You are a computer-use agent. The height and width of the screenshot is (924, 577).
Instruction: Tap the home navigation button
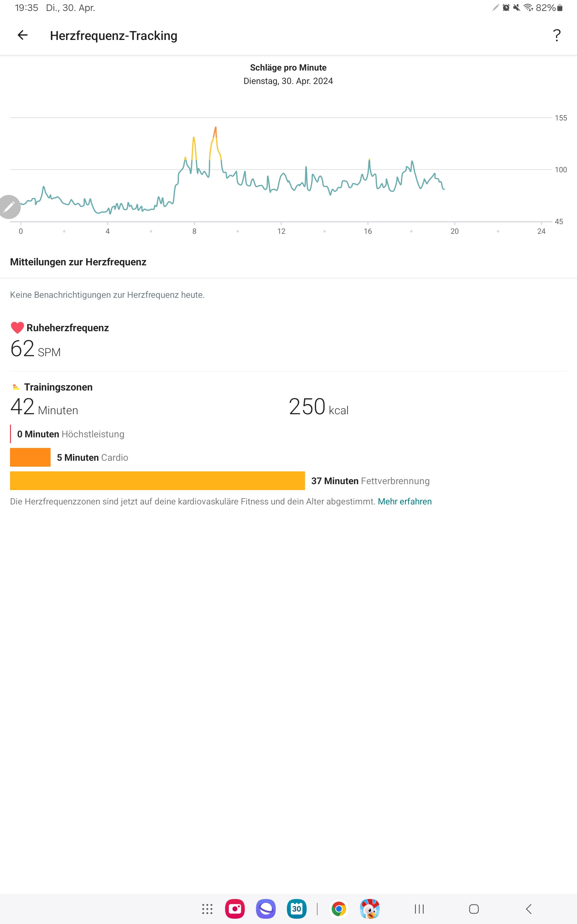tap(474, 909)
